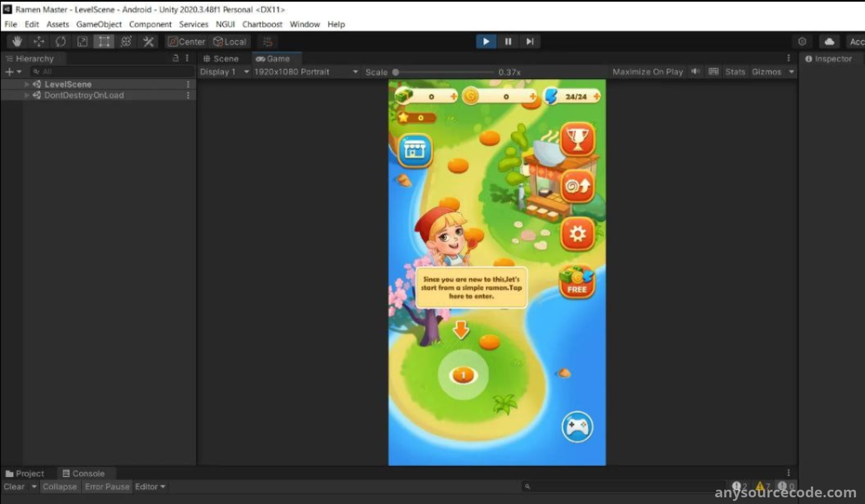The image size is (865, 504).
Task: Toggle Collapse in Console
Action: pyautogui.click(x=59, y=487)
